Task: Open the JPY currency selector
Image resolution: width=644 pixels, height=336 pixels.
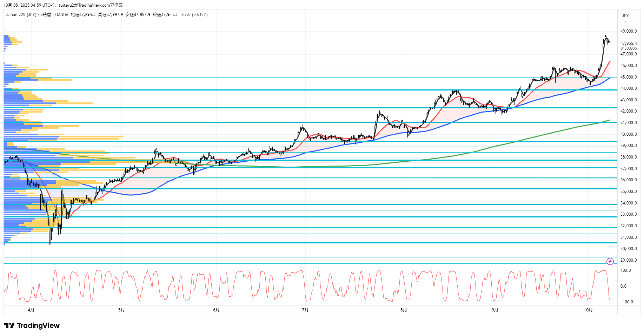Action: click(x=628, y=16)
